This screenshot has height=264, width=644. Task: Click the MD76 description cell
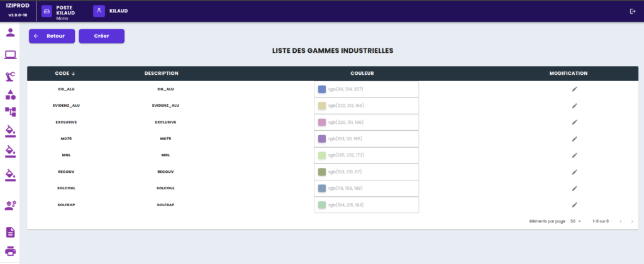[x=165, y=139]
